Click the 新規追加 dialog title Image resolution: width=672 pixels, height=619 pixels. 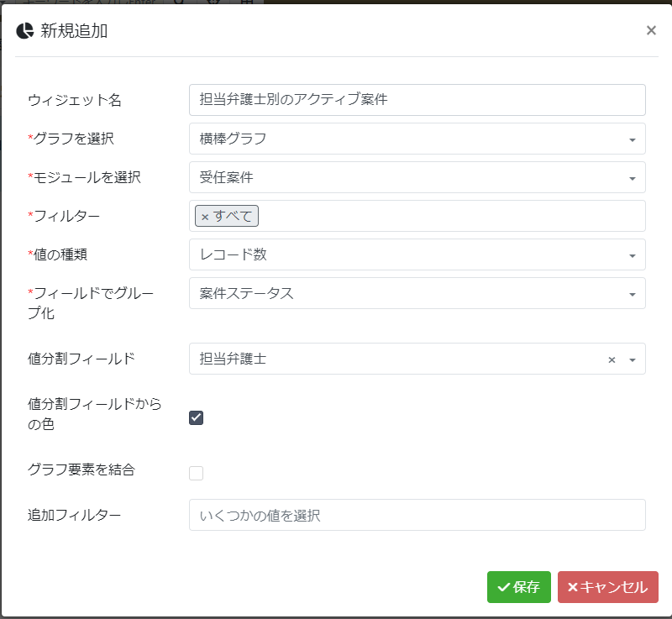pyautogui.click(x=74, y=32)
